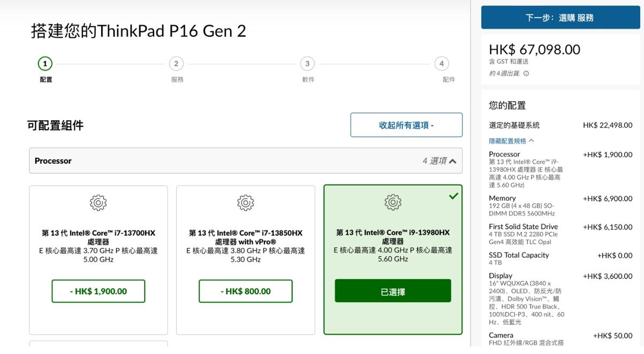Screen dimensions: 644x354
Task: Collapse the Processor section chevron
Action: coord(453,161)
